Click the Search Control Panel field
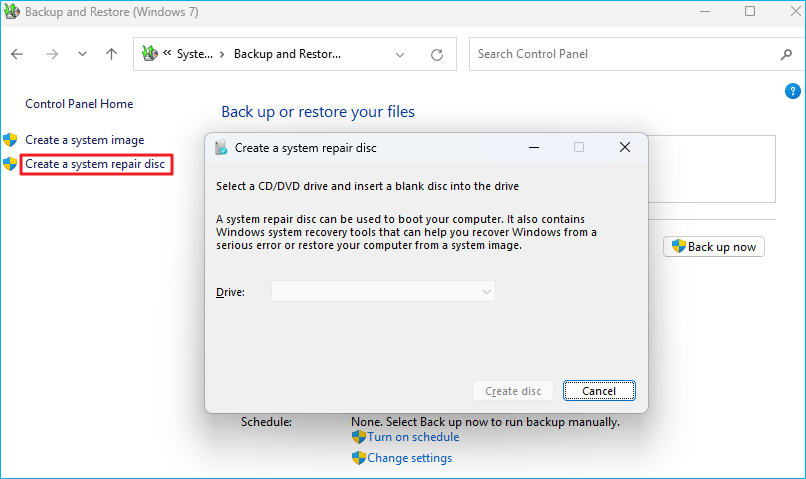The height and width of the screenshot is (479, 806). tap(620, 54)
